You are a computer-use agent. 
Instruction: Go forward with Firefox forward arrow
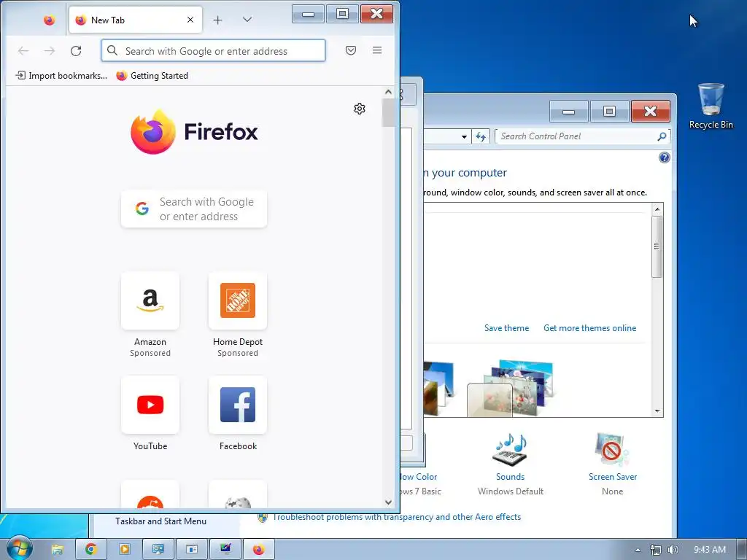click(50, 50)
